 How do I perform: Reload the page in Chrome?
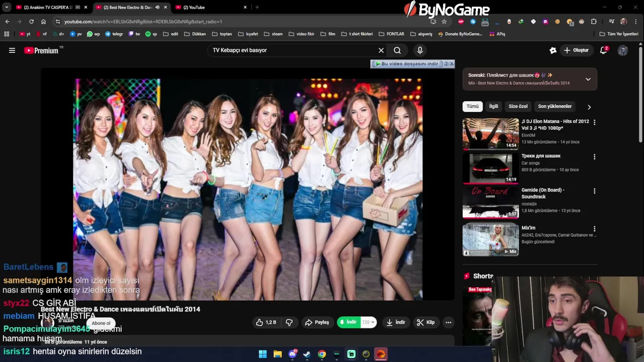coord(31,22)
